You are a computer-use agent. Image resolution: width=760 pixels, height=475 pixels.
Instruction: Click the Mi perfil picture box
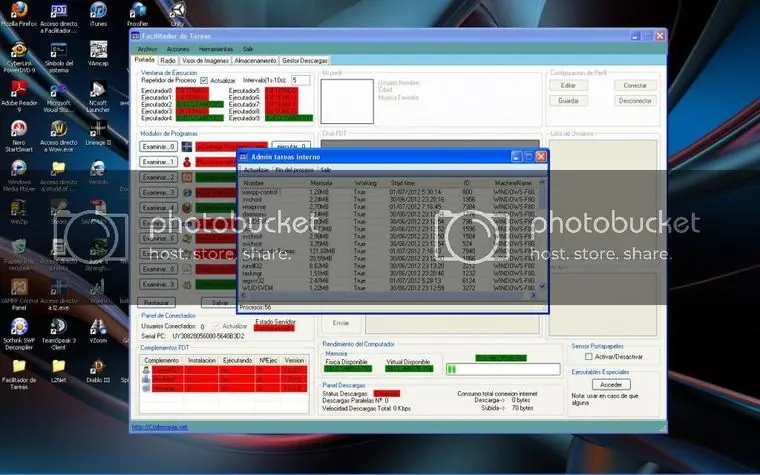coord(347,101)
